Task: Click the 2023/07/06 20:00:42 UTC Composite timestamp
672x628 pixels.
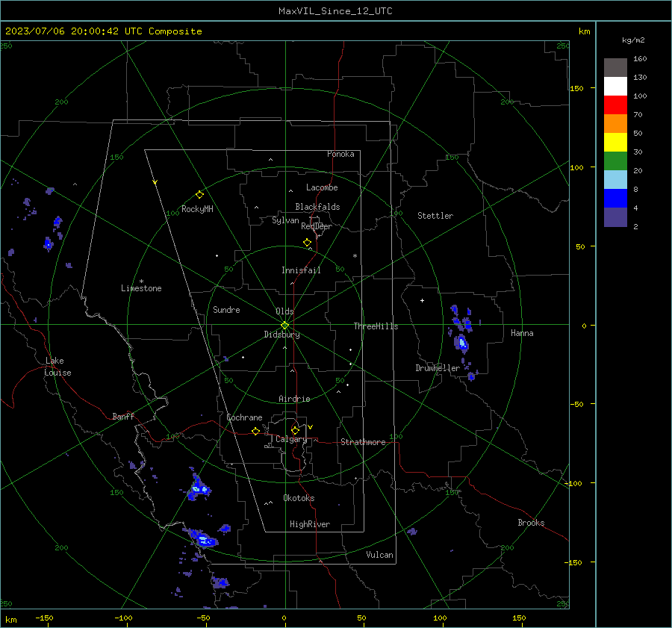Action: [x=103, y=31]
